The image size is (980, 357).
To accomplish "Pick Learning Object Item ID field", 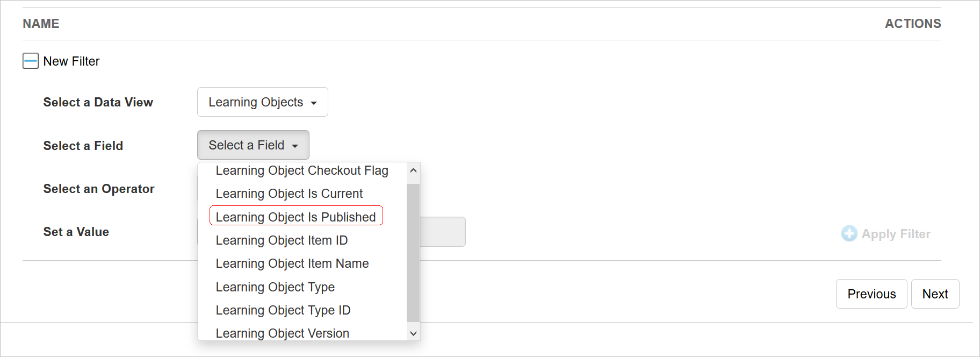I will tap(282, 240).
